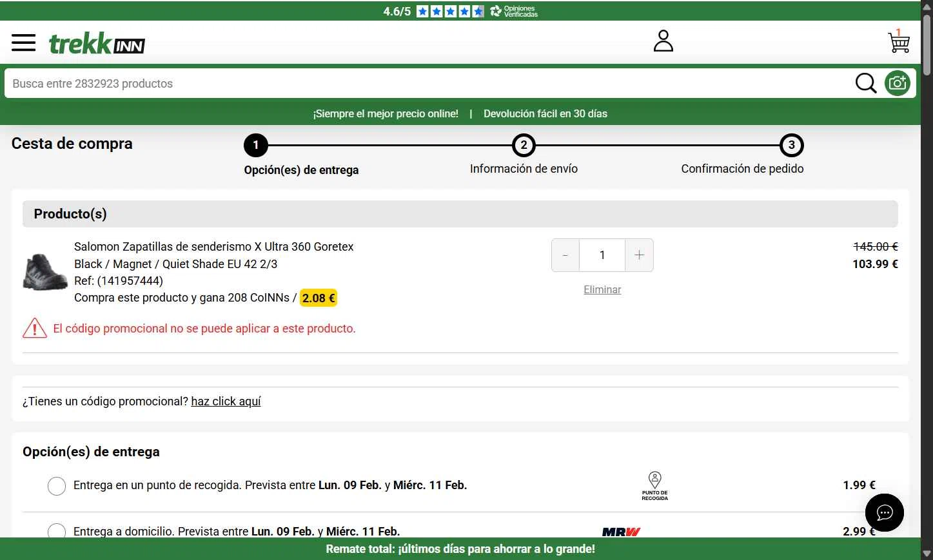Go to the trekkINN homepage logo
933x560 pixels.
tap(97, 44)
